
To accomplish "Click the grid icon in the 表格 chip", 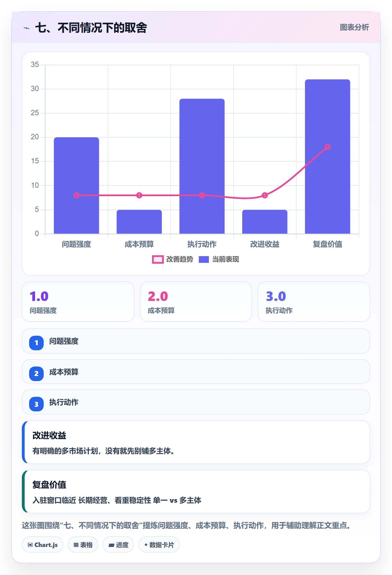I will 76,545.
